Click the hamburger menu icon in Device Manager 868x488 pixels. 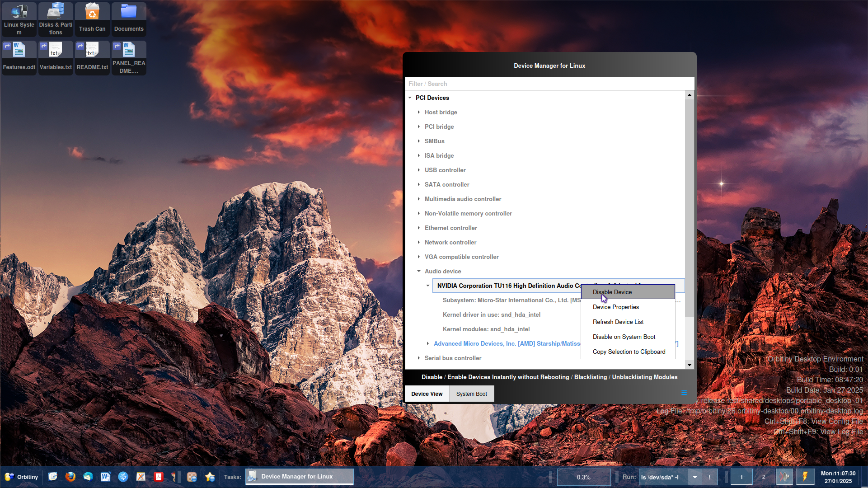coord(684,393)
